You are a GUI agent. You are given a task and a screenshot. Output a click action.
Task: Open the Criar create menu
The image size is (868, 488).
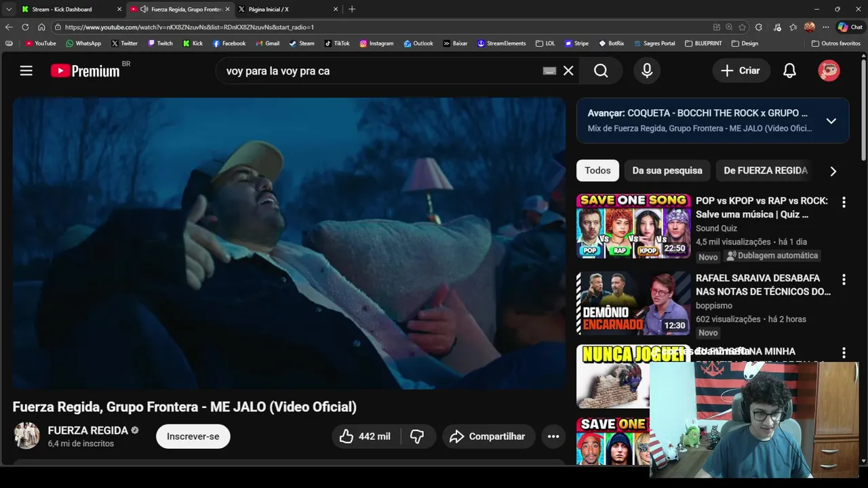pyautogui.click(x=740, y=70)
